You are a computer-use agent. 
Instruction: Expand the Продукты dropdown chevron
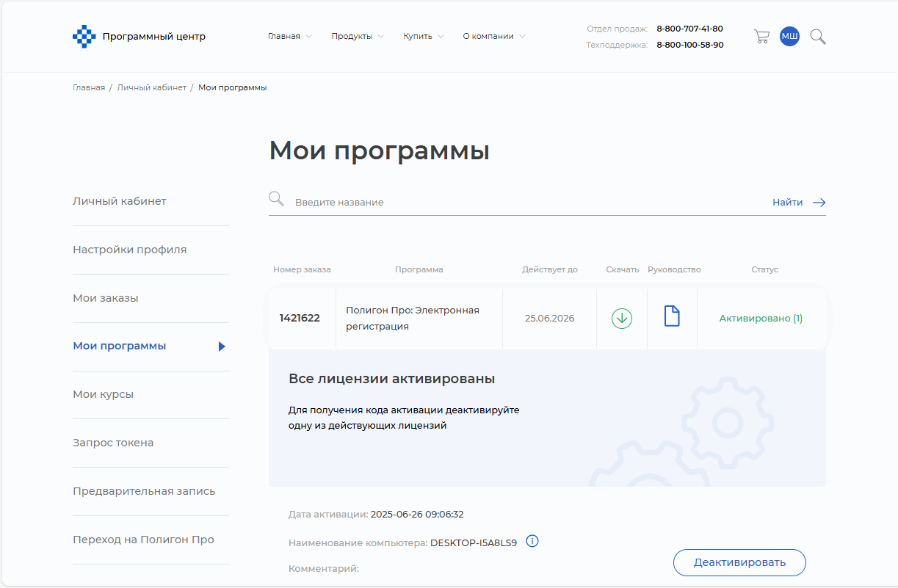click(x=380, y=37)
